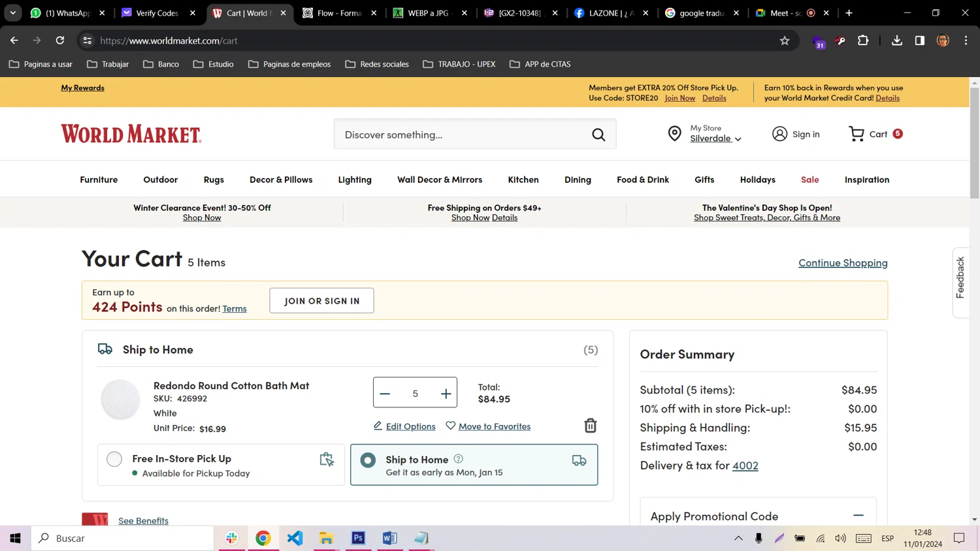Open the Outdoor menu
This screenshot has height=551, width=980.
click(x=161, y=180)
